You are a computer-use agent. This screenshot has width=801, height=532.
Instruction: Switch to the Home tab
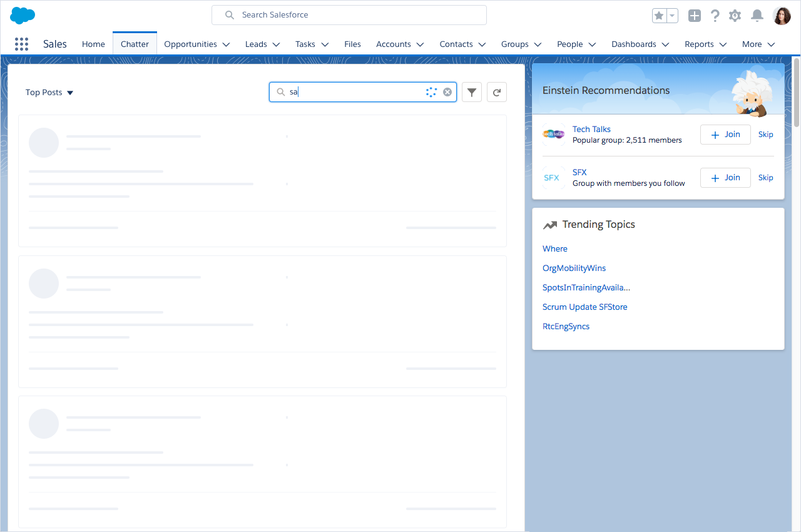pyautogui.click(x=93, y=44)
